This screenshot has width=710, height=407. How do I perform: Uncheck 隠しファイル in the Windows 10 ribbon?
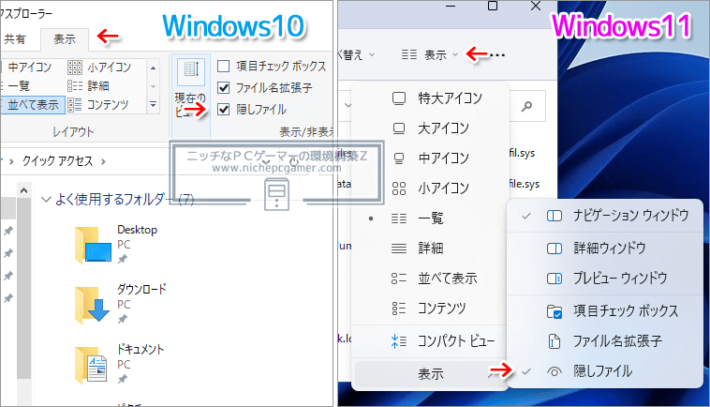(x=224, y=107)
